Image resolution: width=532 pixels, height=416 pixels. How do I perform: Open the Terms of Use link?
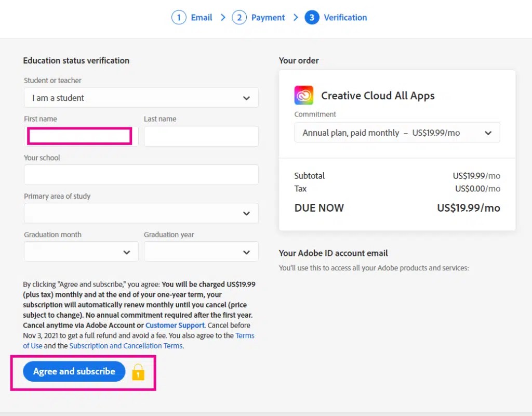[x=245, y=335]
